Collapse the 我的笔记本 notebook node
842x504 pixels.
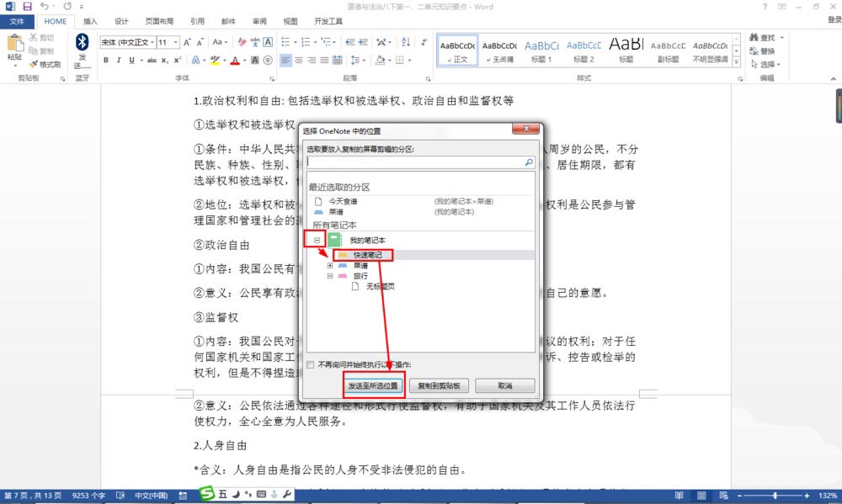pos(317,240)
